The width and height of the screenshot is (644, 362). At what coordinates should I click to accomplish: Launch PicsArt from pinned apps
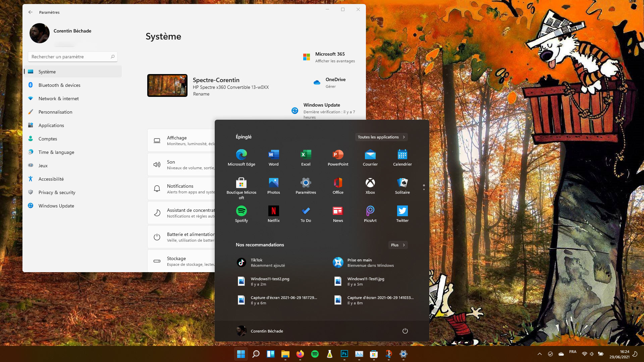pyautogui.click(x=370, y=214)
